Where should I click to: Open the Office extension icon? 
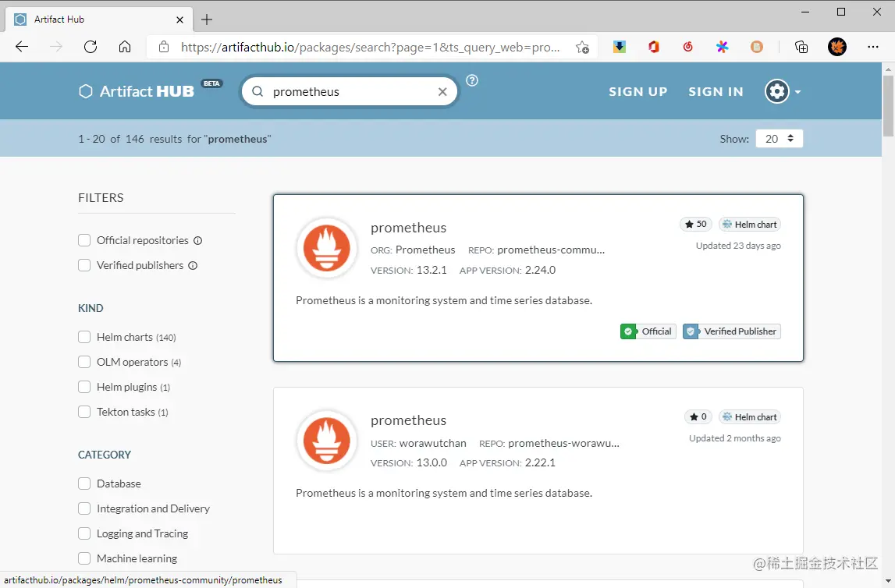[x=654, y=47]
